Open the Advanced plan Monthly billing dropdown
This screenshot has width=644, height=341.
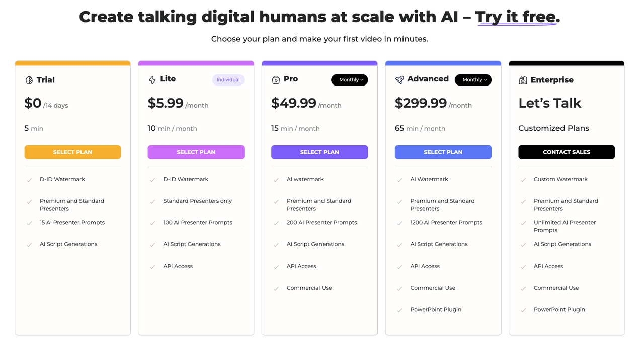(x=473, y=80)
